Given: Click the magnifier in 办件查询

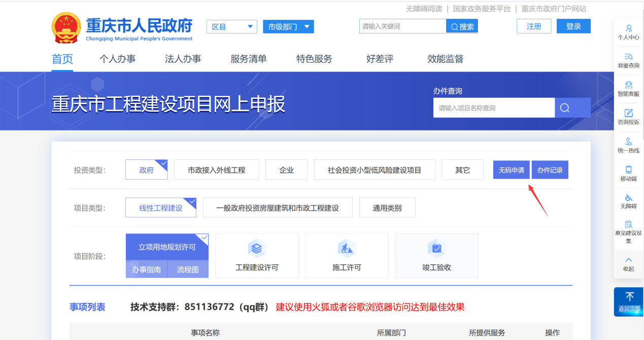Looking at the screenshot, I should pyautogui.click(x=565, y=108).
